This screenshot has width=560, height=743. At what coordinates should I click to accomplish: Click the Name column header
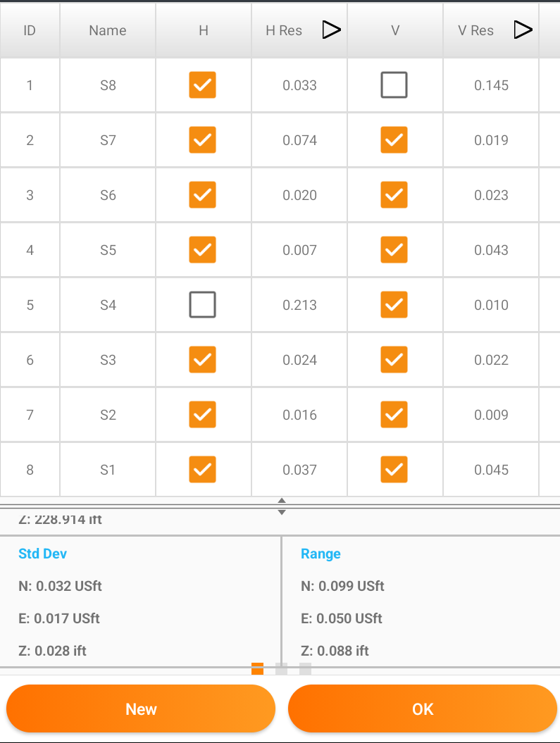tap(108, 30)
